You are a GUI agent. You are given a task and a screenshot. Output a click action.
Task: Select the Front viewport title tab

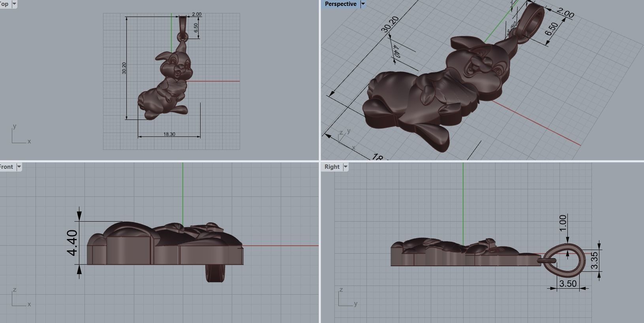(6, 167)
